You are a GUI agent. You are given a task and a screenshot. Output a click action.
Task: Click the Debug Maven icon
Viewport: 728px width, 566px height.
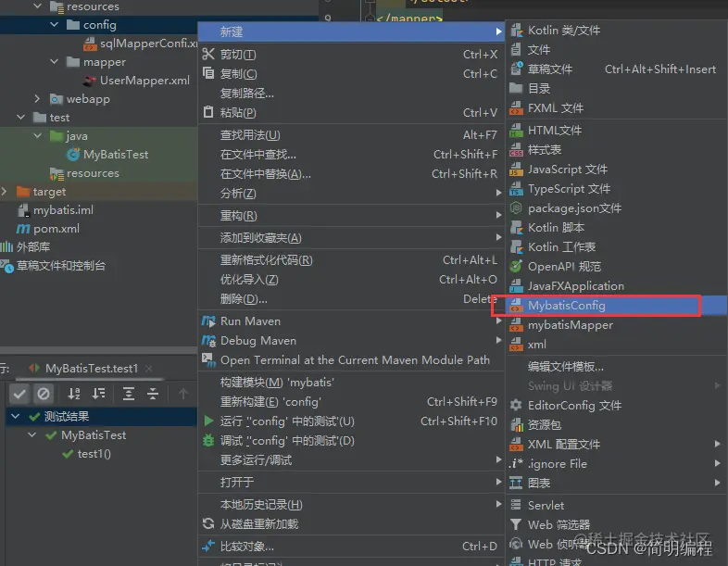[208, 340]
